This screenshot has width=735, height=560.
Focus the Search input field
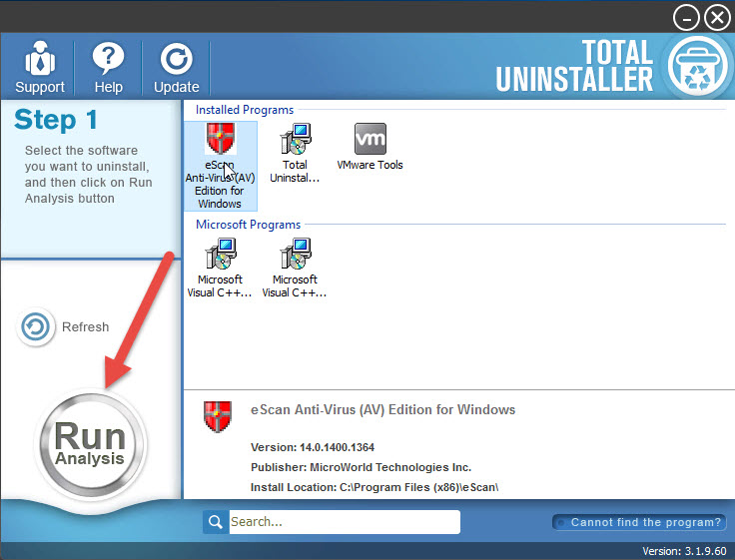pyautogui.click(x=345, y=522)
